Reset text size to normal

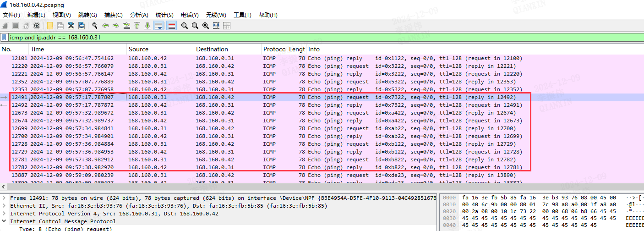click(x=206, y=26)
